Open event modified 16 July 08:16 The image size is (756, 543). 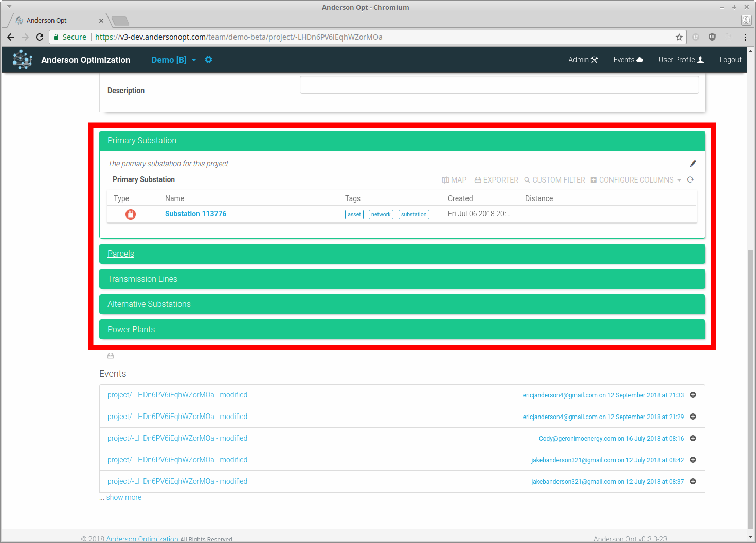[177, 438]
